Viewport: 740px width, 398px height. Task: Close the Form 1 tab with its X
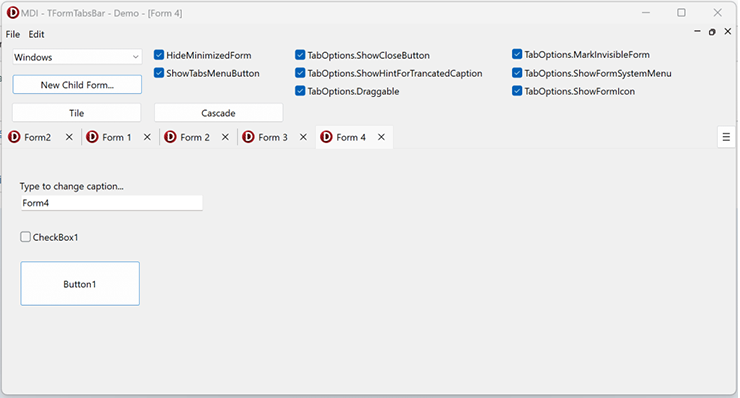[147, 137]
